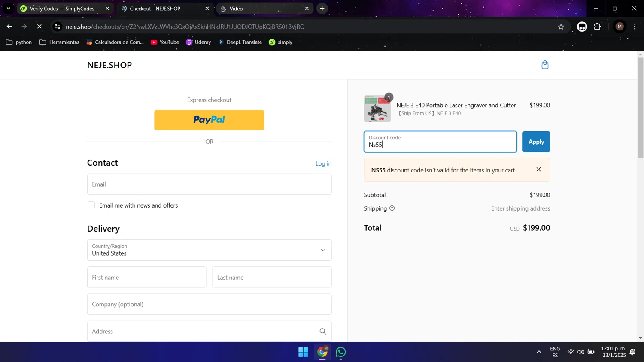The width and height of the screenshot is (644, 362).
Task: Apply the discount code
Action: pyautogui.click(x=536, y=142)
